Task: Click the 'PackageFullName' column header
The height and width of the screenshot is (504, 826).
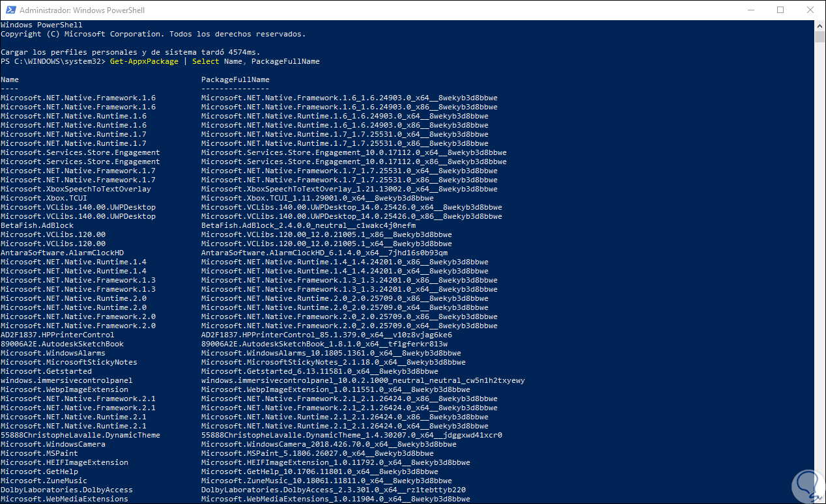Action: (x=235, y=79)
